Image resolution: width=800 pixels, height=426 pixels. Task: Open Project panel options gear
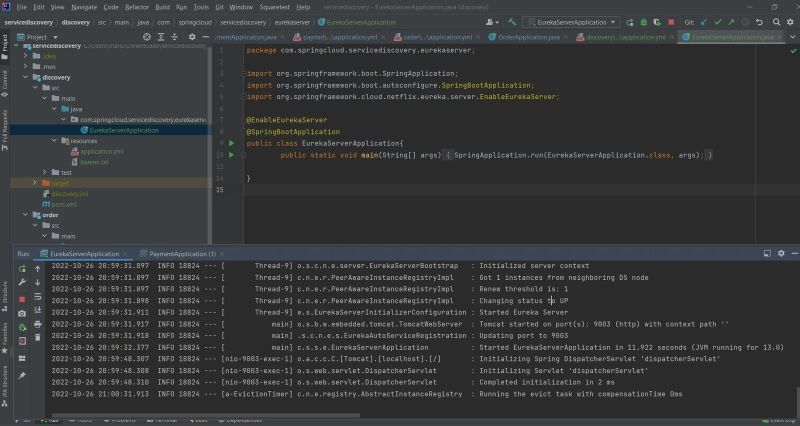[192, 37]
